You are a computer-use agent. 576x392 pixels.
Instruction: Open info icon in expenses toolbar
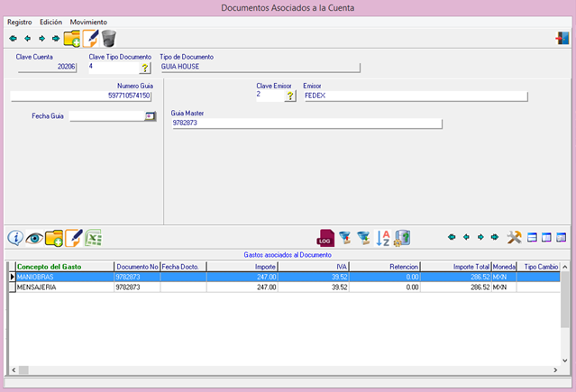pos(15,238)
